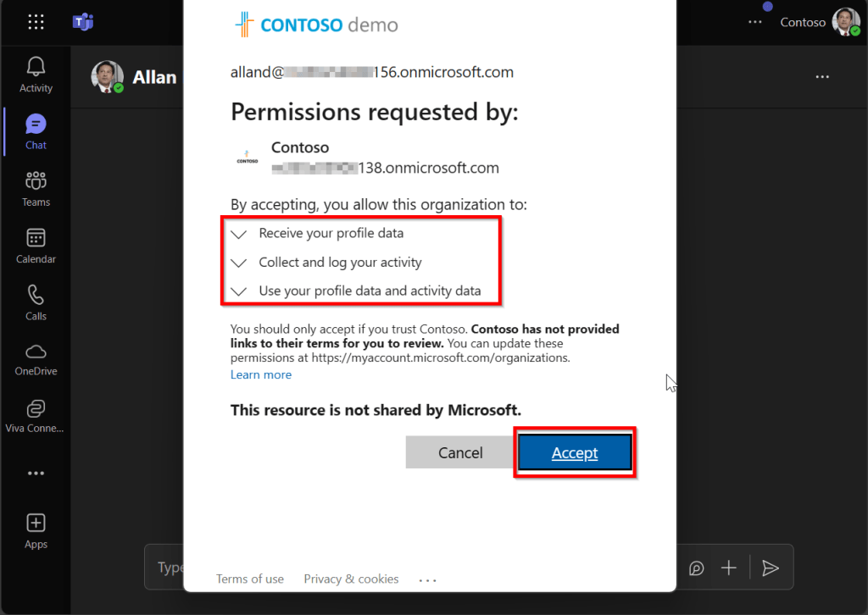
Task: Open the Contoso profile picture menu
Action: (845, 23)
